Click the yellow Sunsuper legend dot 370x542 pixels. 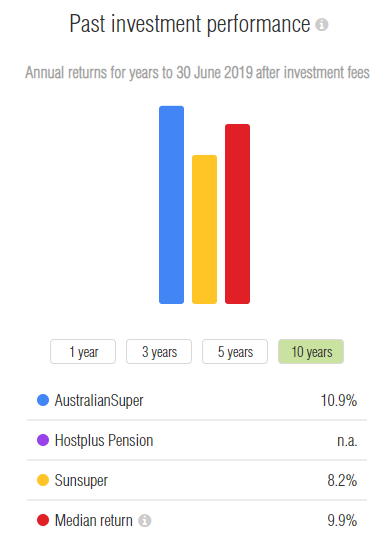43,480
